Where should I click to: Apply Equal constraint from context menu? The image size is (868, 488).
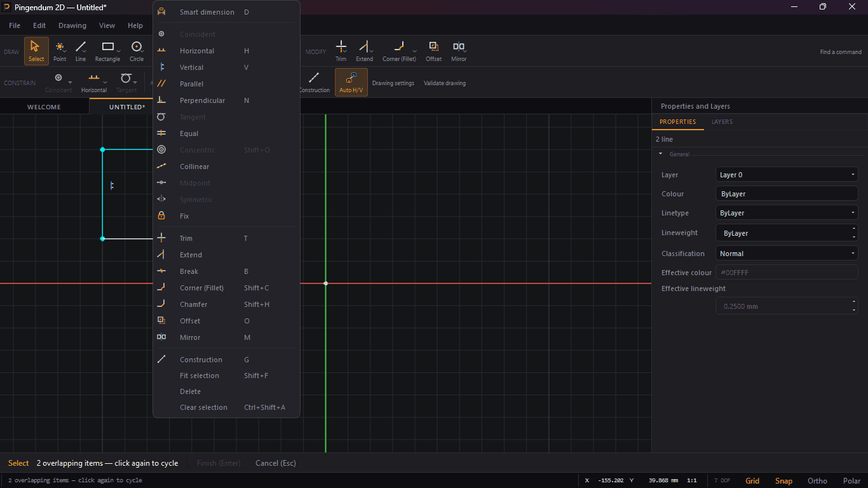pyautogui.click(x=226, y=133)
